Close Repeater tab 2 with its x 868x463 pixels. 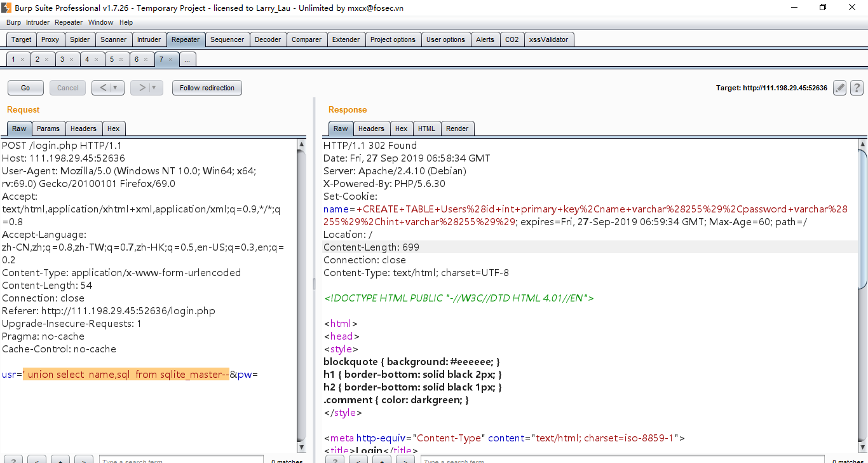click(x=46, y=59)
